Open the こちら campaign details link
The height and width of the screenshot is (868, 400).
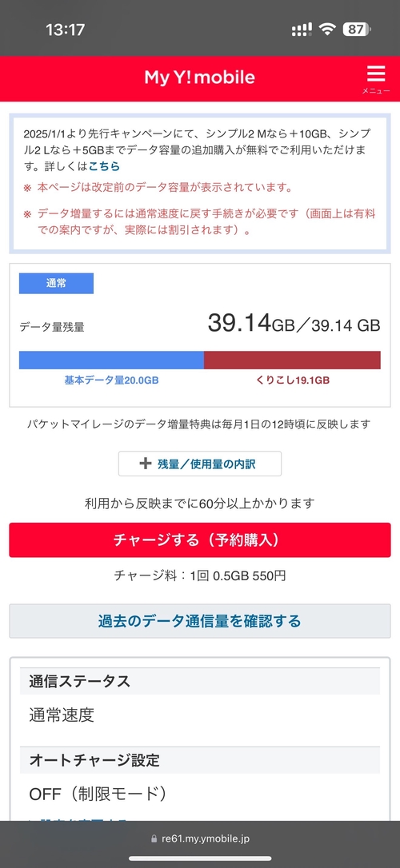104,166
